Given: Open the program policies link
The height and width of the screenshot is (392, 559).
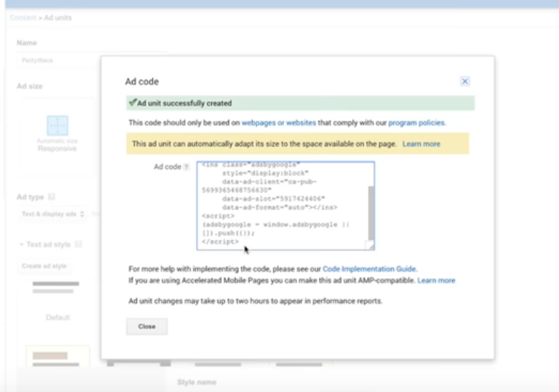Looking at the screenshot, I should click(416, 123).
